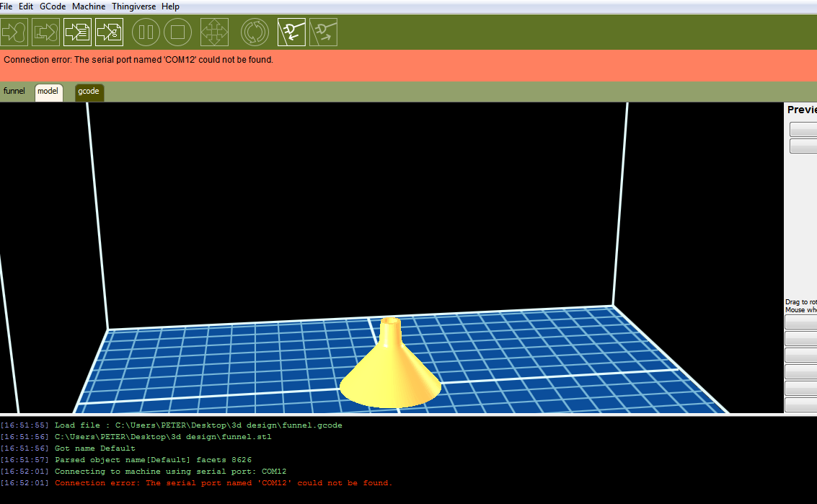
Task: Click the Build to machine toolbar icon
Action: [x=14, y=32]
